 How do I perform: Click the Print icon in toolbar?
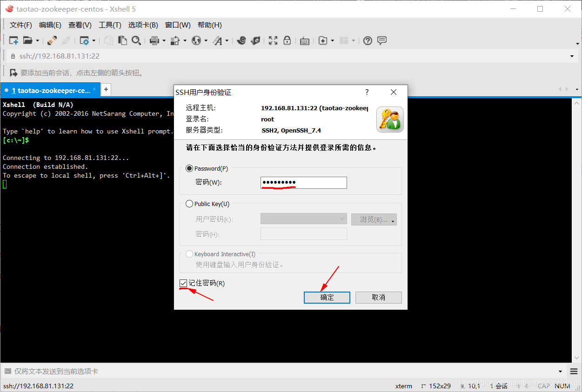pyautogui.click(x=154, y=40)
